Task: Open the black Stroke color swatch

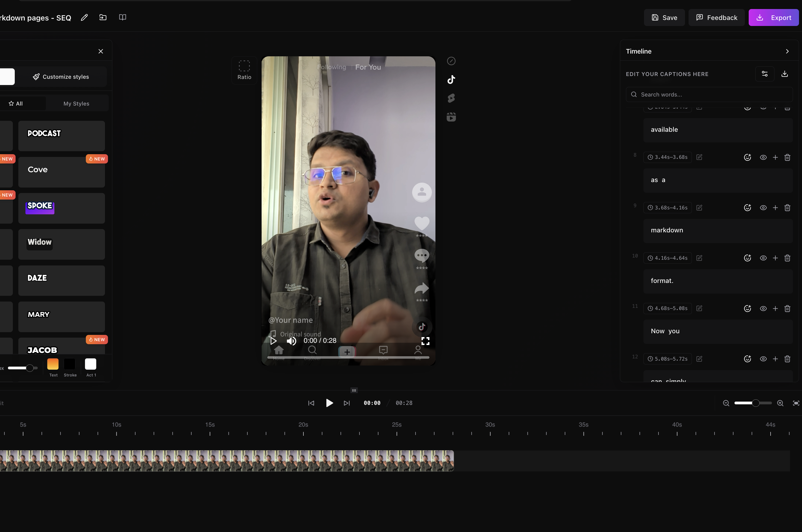Action: [69, 364]
